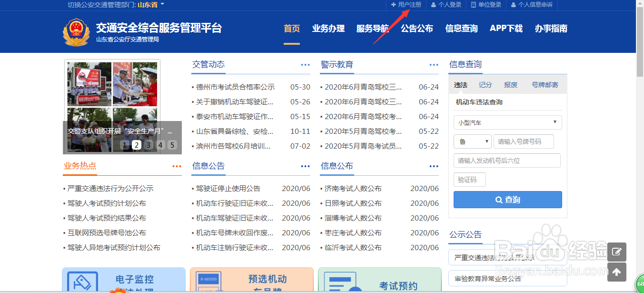Image resolution: width=644 pixels, height=293 pixels.
Task: Open 个人登录 personal login icon
Action: [446, 5]
